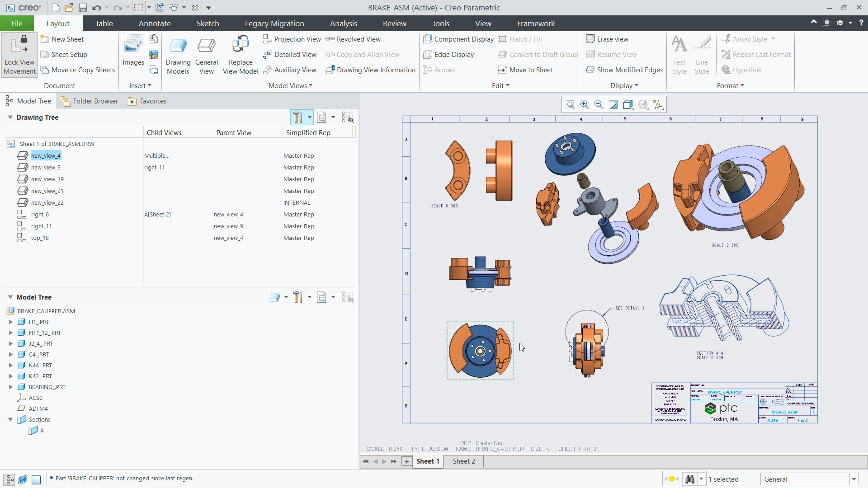
Task: Select new_view_19 in Drawing Tree
Action: pyautogui.click(x=47, y=179)
